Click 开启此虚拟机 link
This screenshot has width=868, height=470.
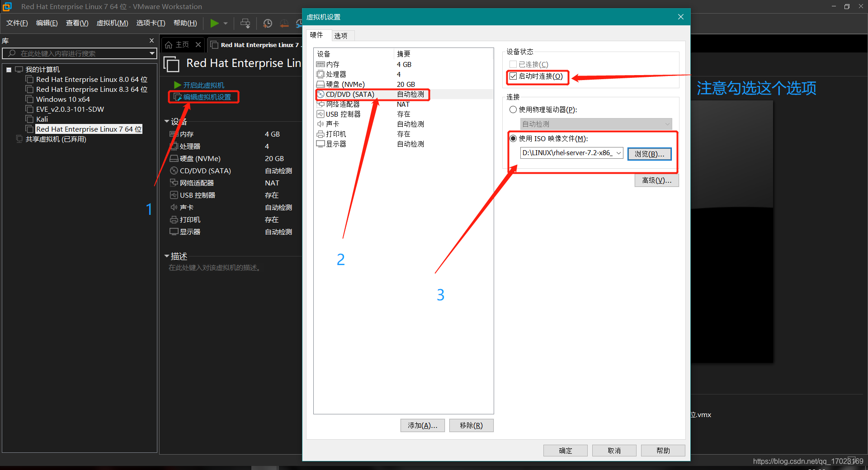point(203,85)
